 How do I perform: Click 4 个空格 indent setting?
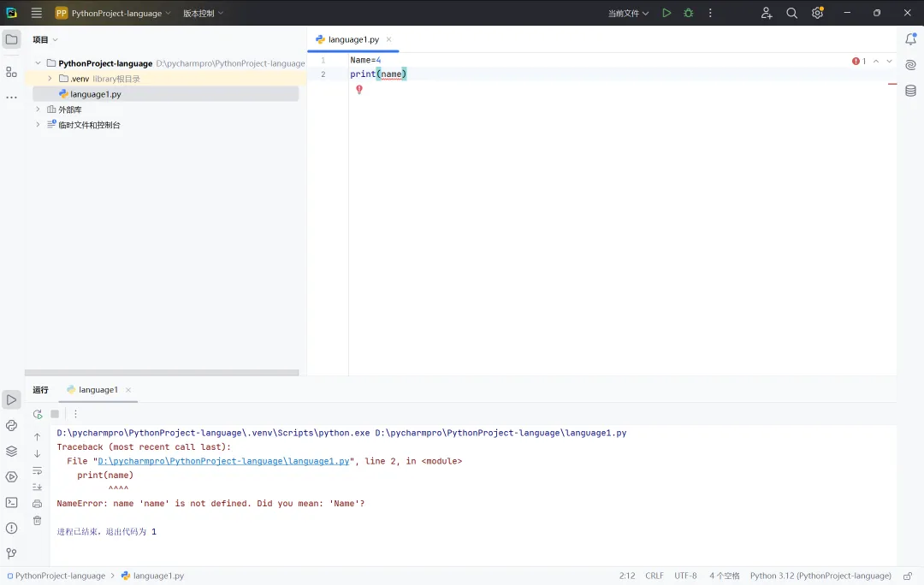click(725, 576)
